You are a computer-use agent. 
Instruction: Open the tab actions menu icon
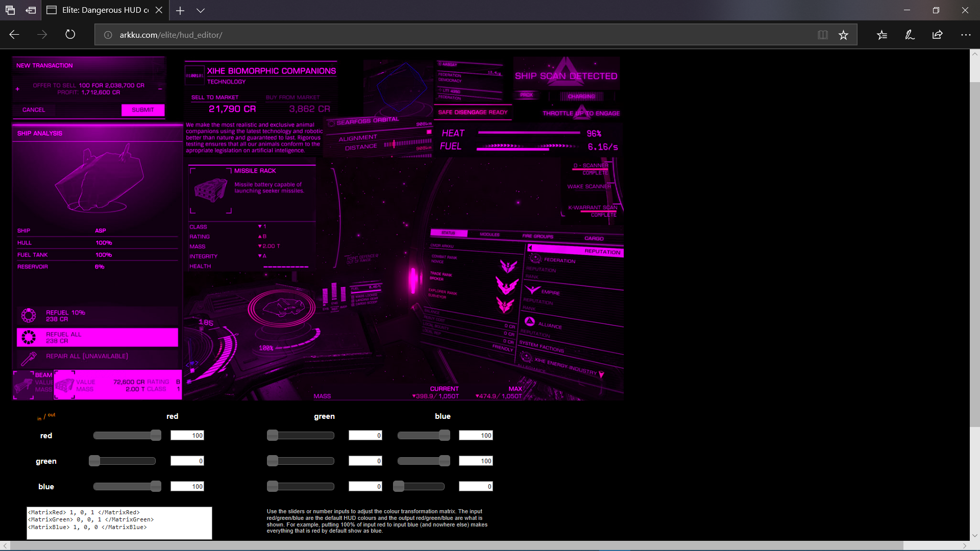(10, 10)
